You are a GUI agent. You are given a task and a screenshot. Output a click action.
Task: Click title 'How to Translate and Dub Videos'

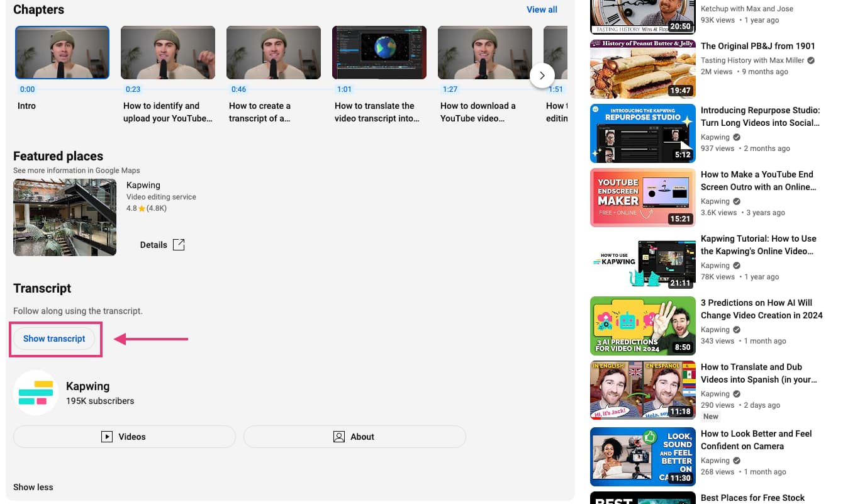[x=759, y=373]
